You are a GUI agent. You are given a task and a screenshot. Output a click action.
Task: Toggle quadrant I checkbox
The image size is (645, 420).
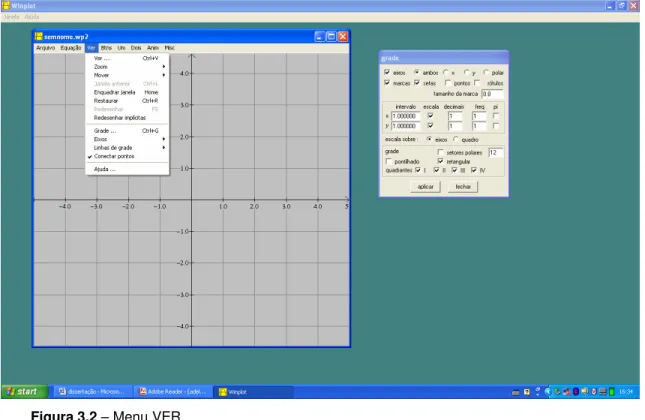click(418, 170)
